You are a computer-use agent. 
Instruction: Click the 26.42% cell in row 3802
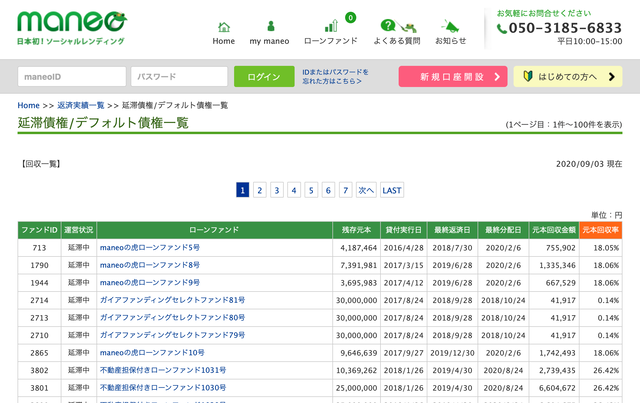click(x=600, y=371)
